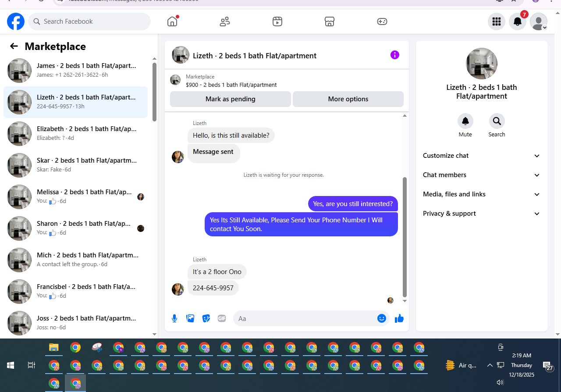Click the message text field Aa

(305, 318)
